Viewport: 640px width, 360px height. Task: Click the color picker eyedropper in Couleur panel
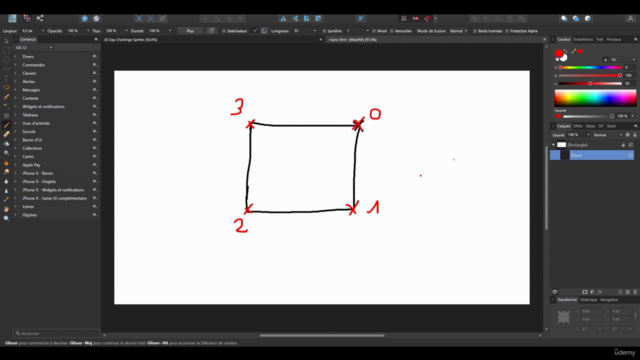(x=573, y=51)
